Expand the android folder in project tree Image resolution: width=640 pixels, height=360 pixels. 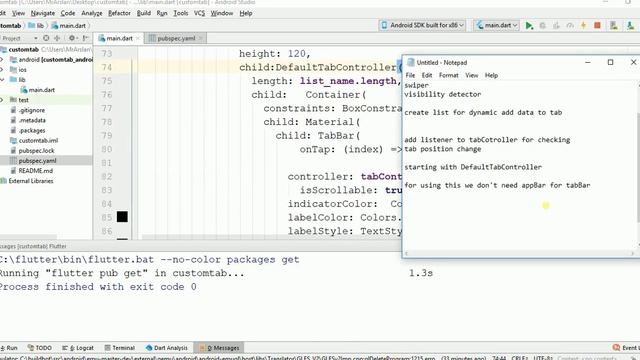coord(2,60)
